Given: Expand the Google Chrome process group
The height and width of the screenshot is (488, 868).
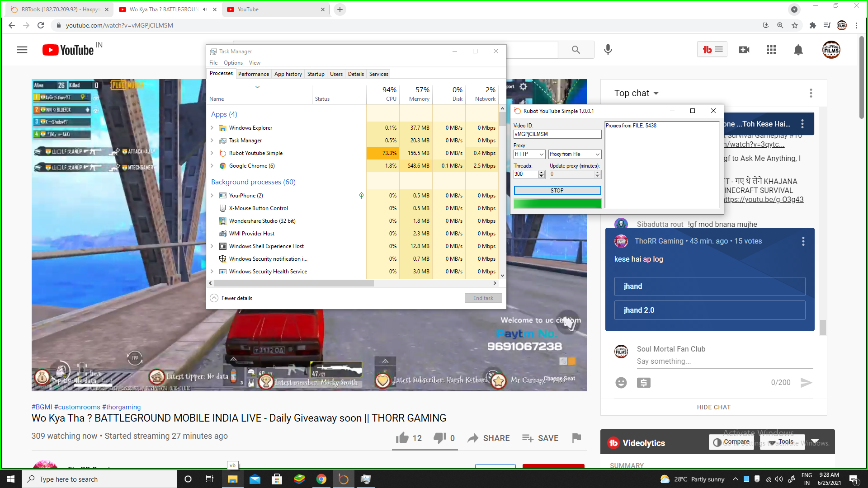Looking at the screenshot, I should tap(212, 166).
